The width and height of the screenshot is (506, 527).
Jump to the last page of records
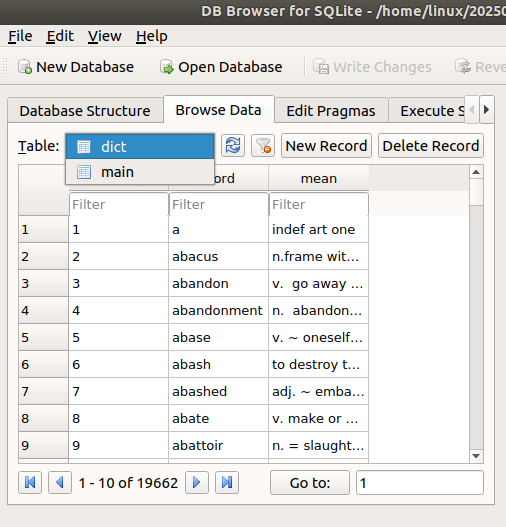tap(227, 483)
